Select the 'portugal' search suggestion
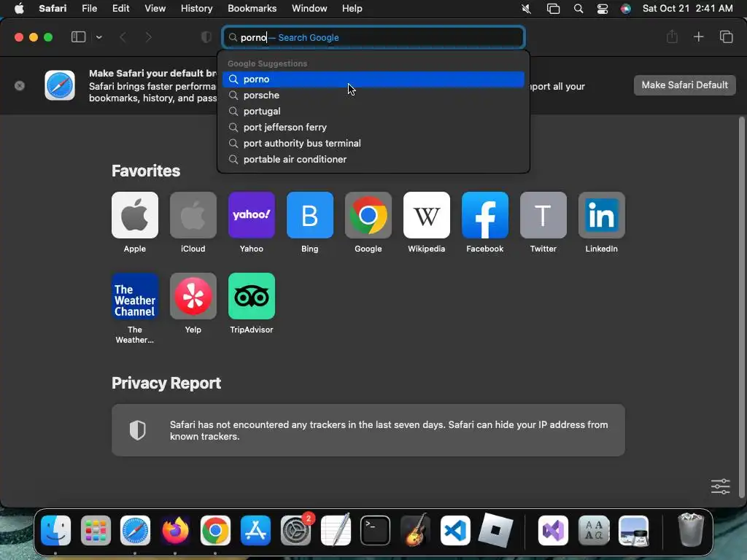 [373, 112]
